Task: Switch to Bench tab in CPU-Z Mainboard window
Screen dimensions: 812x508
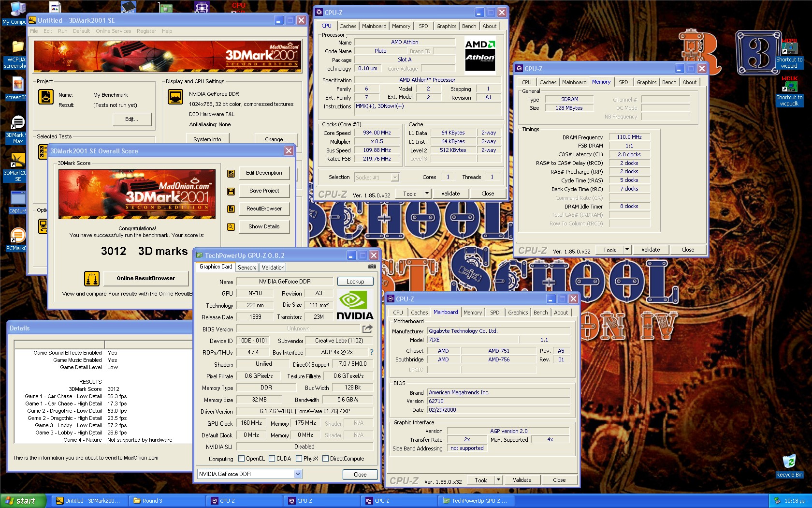Action: 540,313
